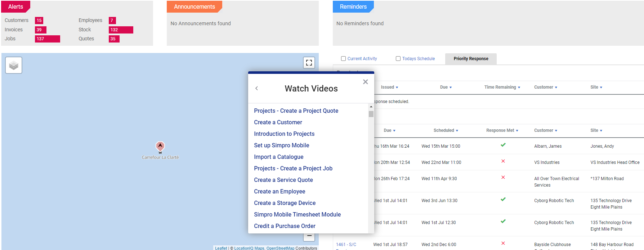Sort lower table by Customer column
This screenshot has height=250, width=644.
pos(546,130)
